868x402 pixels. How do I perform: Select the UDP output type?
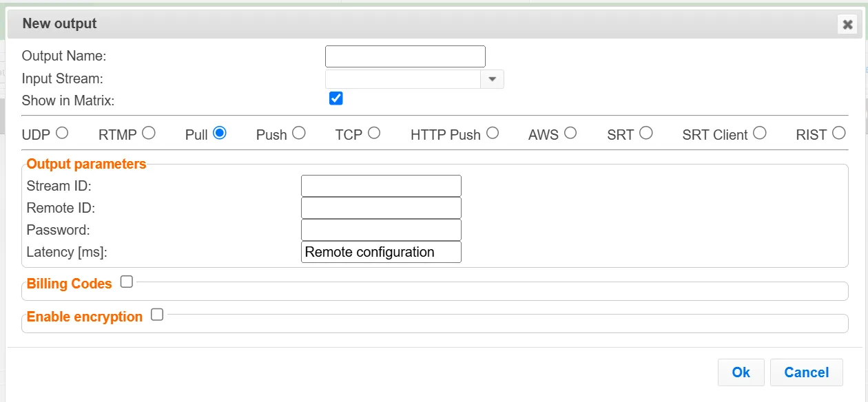tap(62, 133)
